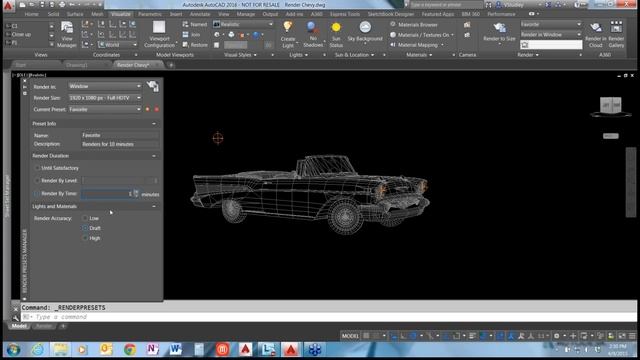Select the Render By Time radio button
Screen dimensions: 640x360
[x=37, y=193]
